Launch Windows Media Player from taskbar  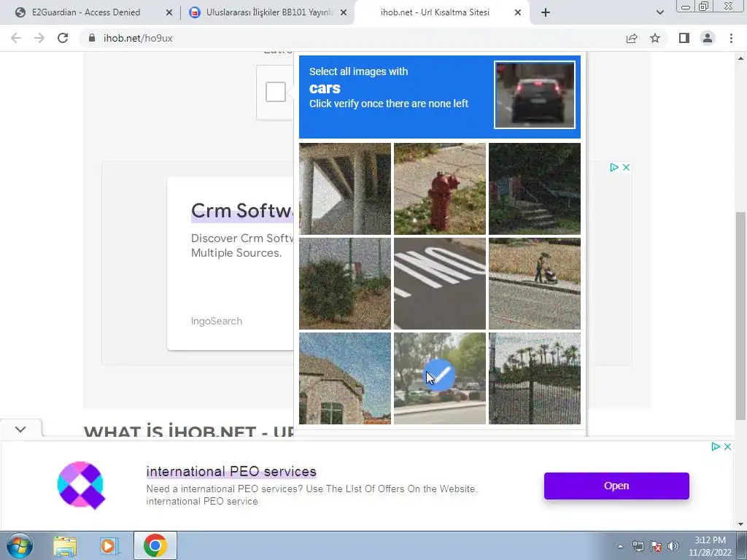click(108, 545)
